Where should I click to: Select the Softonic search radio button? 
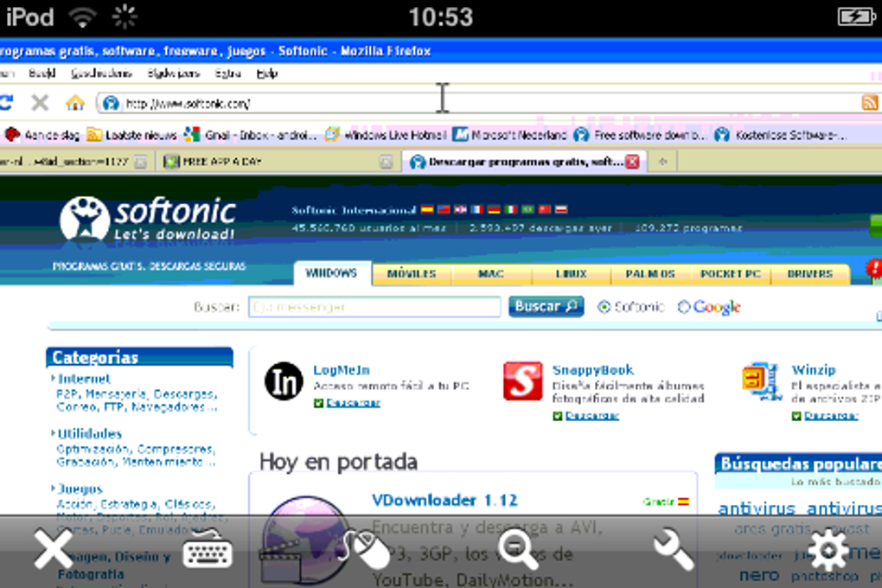(604, 307)
